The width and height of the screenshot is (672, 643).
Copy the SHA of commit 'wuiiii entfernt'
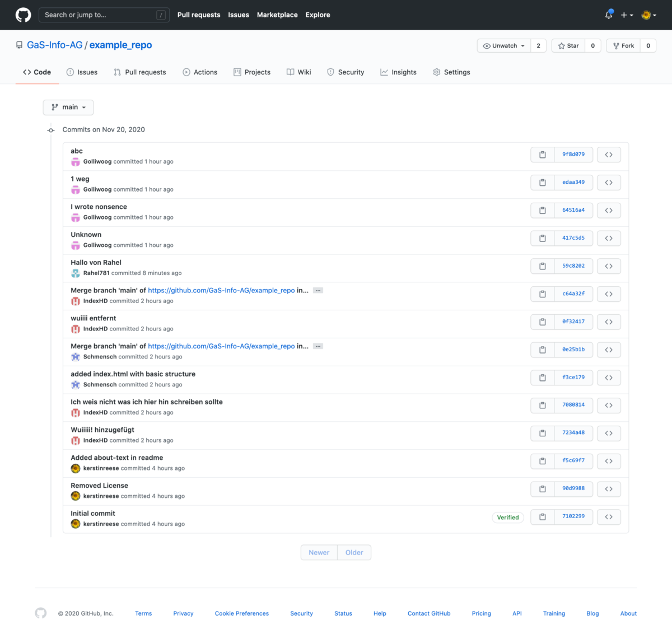(x=542, y=321)
